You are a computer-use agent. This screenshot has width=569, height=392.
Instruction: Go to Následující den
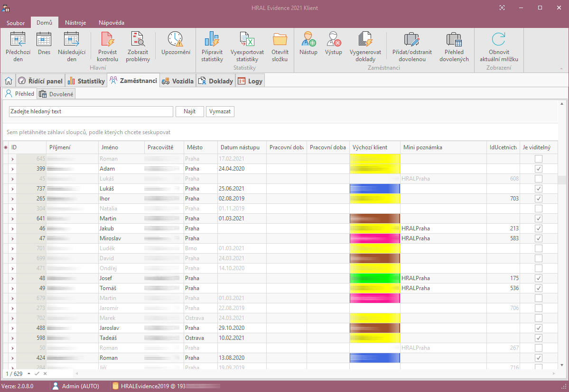[72, 47]
